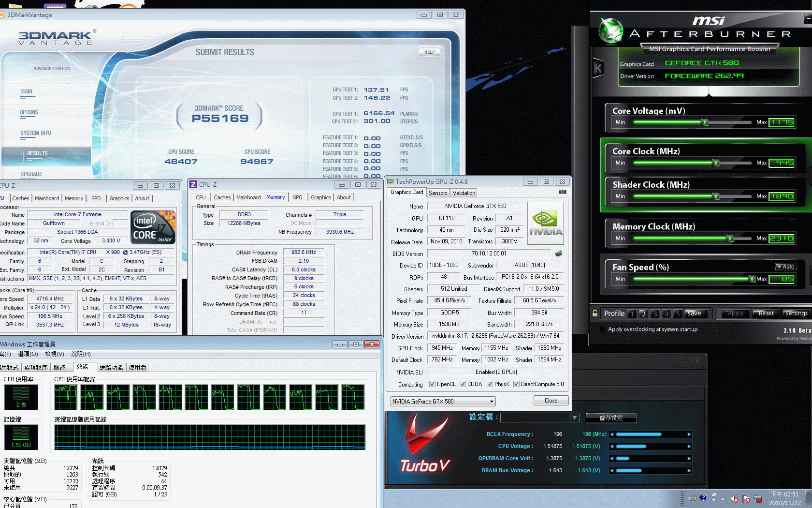The width and height of the screenshot is (812, 508).
Task: Toggle the PhysX checkbox in GPU-Z
Action: [490, 384]
